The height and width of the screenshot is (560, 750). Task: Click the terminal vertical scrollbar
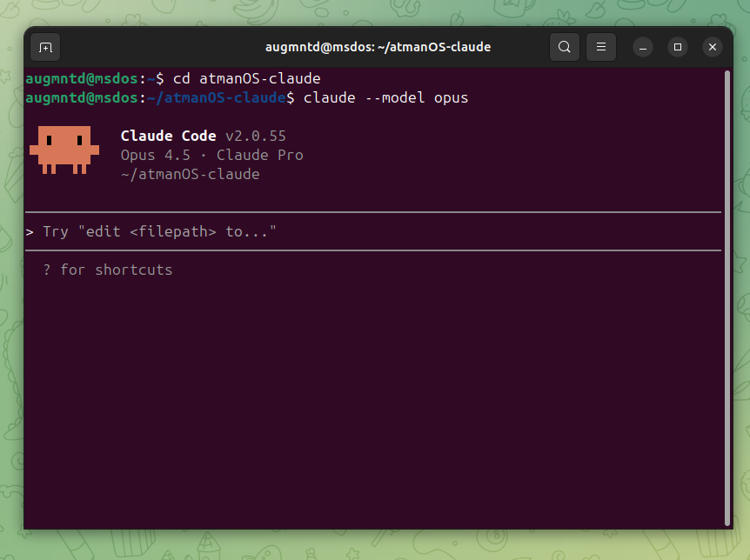point(727,297)
